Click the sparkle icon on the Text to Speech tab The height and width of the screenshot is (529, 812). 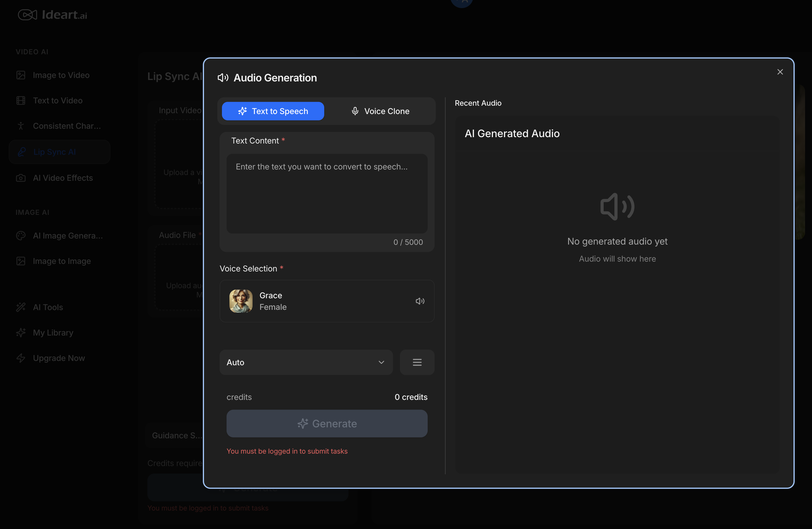coord(242,111)
